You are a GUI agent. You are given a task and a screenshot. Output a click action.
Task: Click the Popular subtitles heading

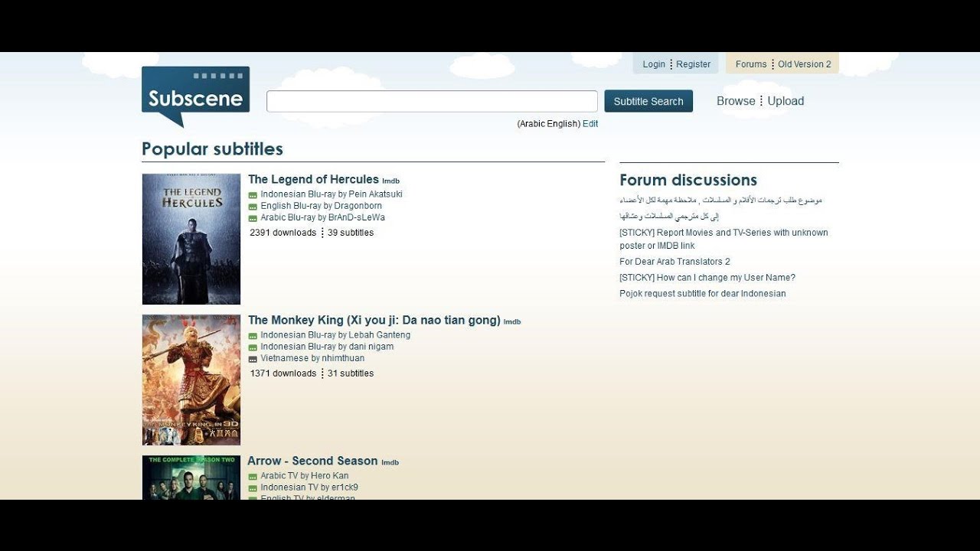212,149
